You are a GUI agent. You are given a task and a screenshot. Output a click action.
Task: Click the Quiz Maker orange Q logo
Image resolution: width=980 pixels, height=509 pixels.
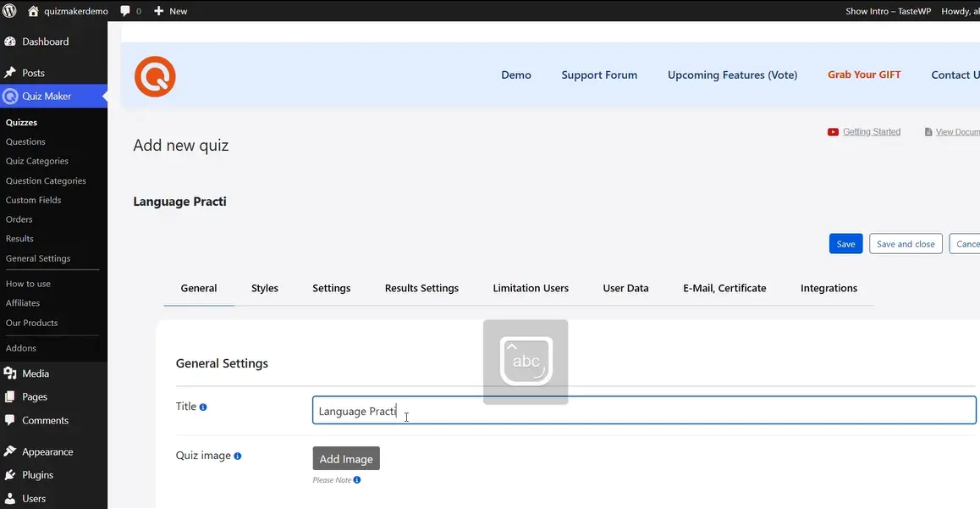(x=155, y=76)
